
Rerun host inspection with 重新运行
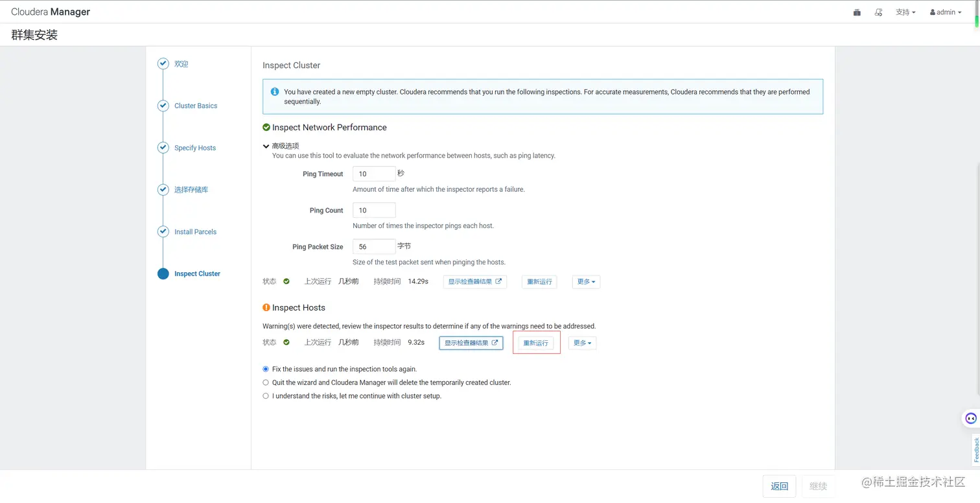tap(536, 343)
